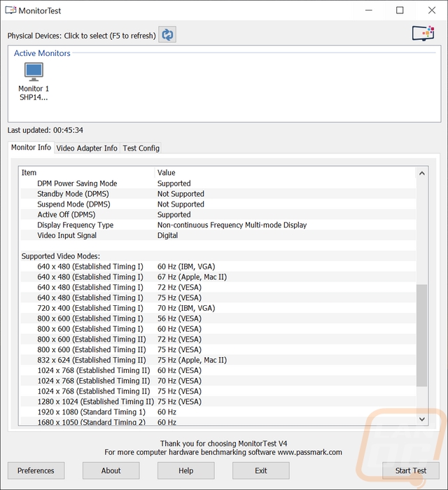Image resolution: width=448 pixels, height=490 pixels.
Task: Select the 1280 x 1024 Established Timing II row
Action: click(218, 402)
